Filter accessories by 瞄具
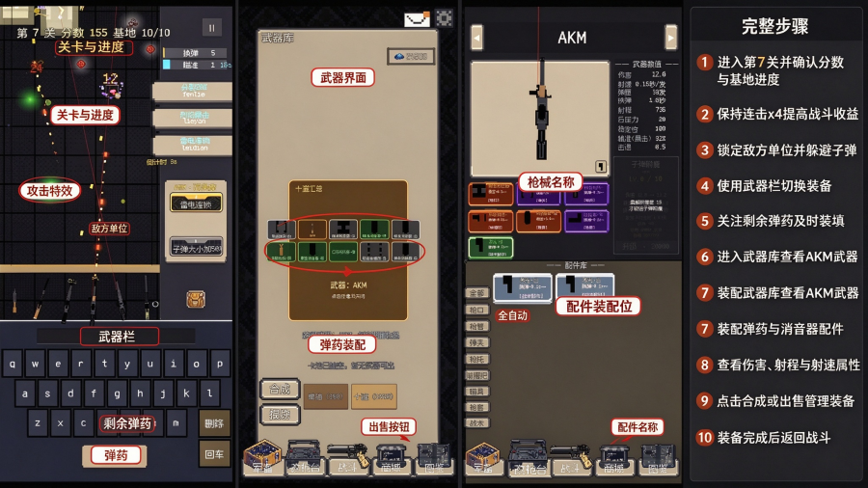Image resolution: width=868 pixels, height=488 pixels. (476, 392)
